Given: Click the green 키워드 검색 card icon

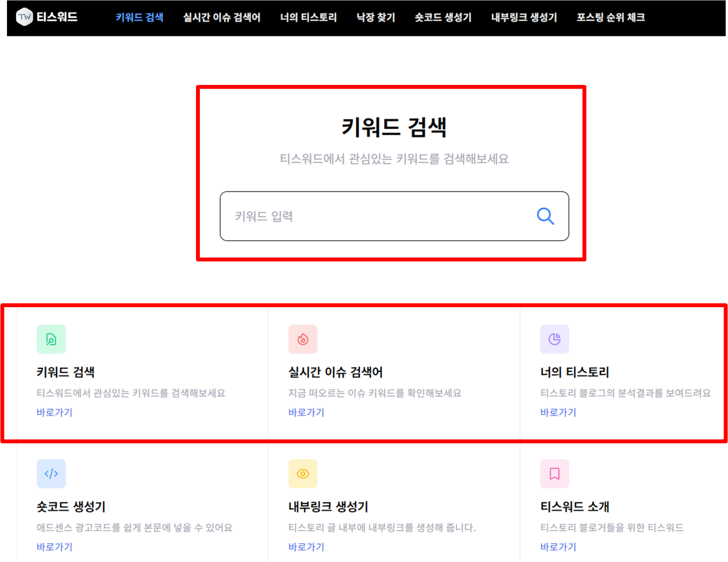Looking at the screenshot, I should [51, 339].
